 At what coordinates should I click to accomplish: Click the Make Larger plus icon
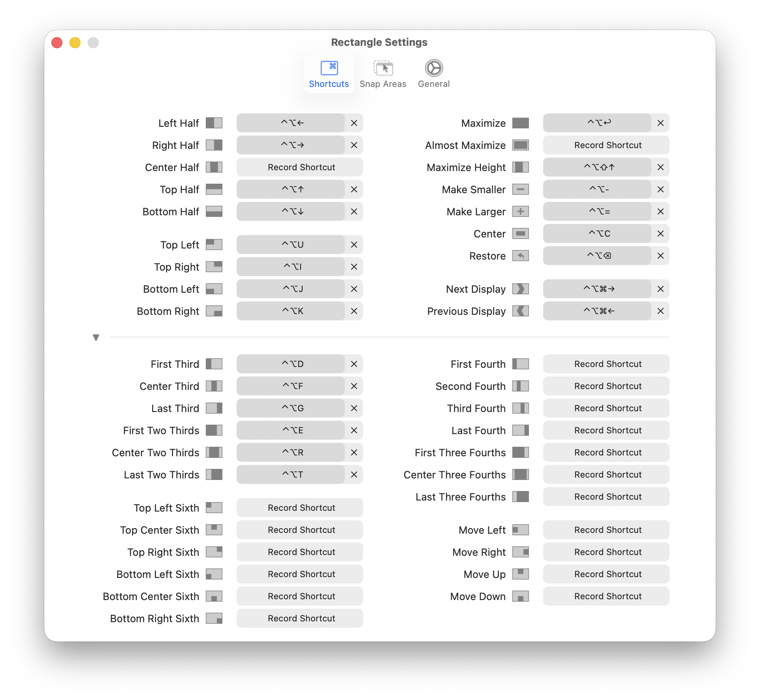click(x=521, y=211)
